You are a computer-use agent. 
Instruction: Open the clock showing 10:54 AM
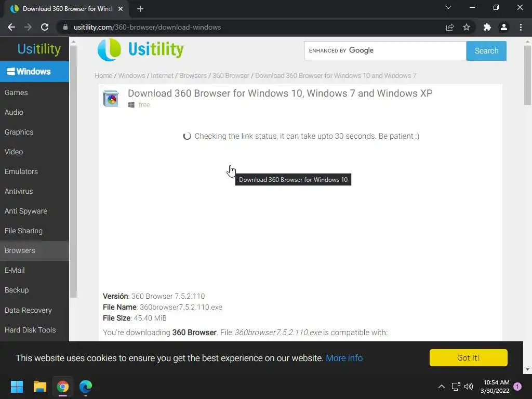point(495,387)
